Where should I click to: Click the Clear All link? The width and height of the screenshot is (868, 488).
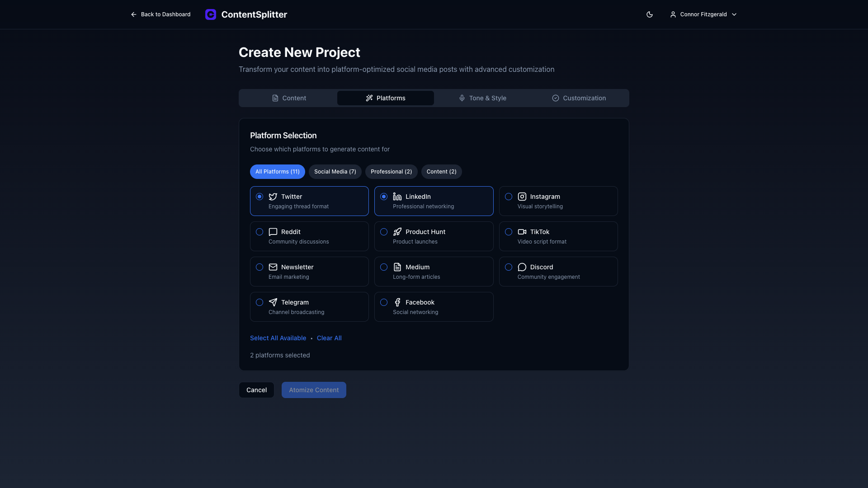[x=329, y=338]
